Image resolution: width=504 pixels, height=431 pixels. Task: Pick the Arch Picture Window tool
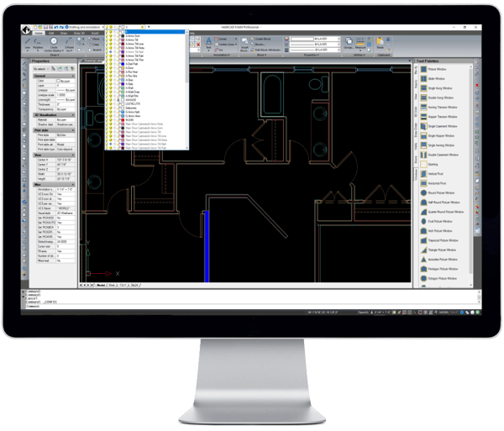(x=437, y=231)
